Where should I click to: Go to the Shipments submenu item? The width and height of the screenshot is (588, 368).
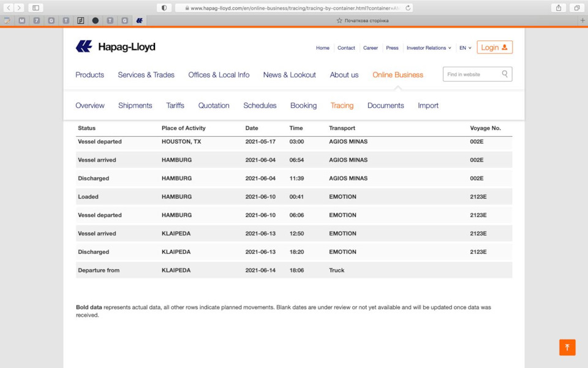pyautogui.click(x=135, y=105)
